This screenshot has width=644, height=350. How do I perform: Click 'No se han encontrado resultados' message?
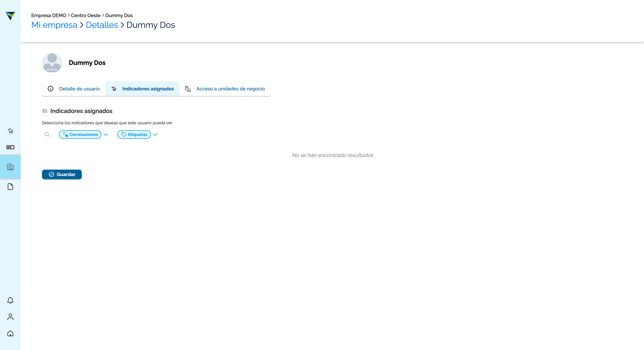click(x=333, y=155)
